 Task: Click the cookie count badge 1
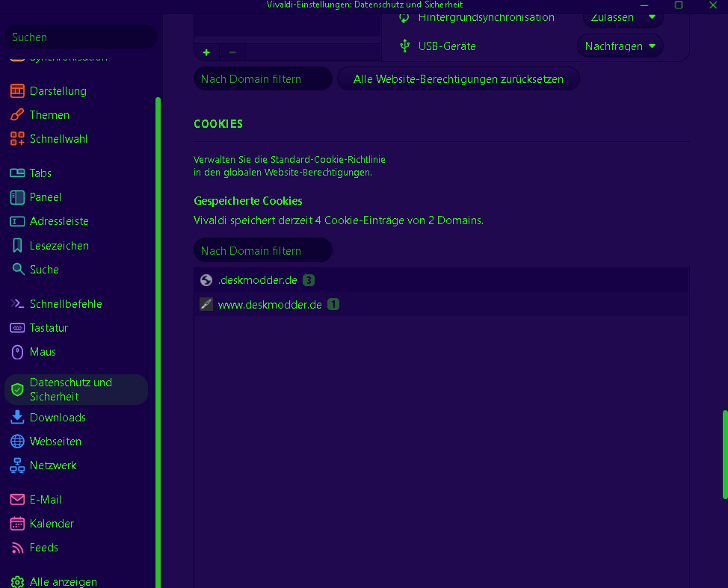point(333,304)
